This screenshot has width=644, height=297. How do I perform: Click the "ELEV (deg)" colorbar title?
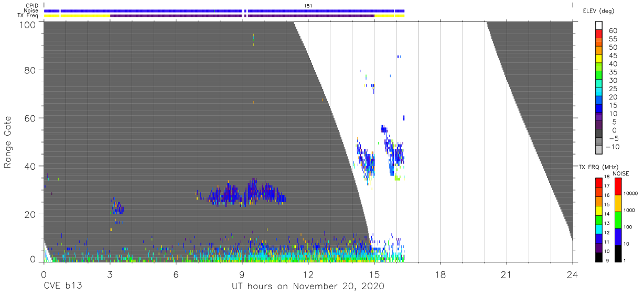pos(598,10)
